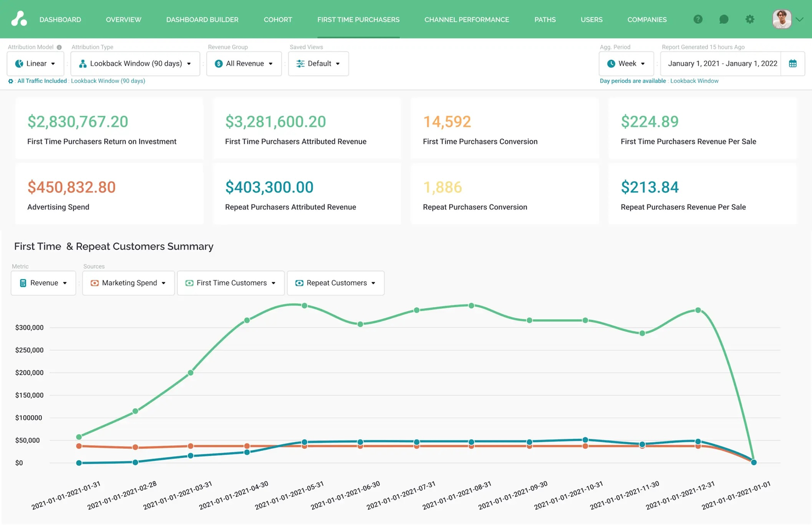The height and width of the screenshot is (525, 812).
Task: Open the Default saved views dropdown
Action: [318, 63]
